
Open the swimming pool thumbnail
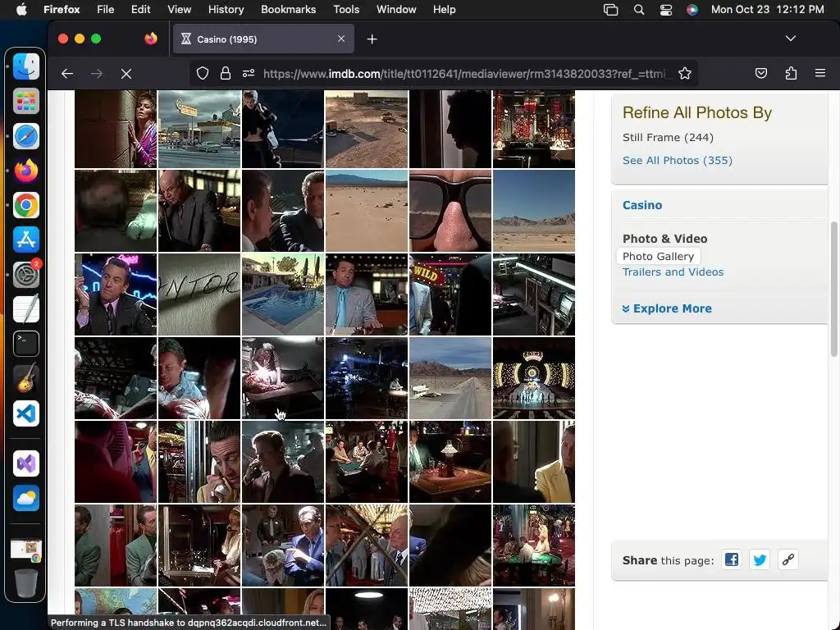click(x=283, y=294)
